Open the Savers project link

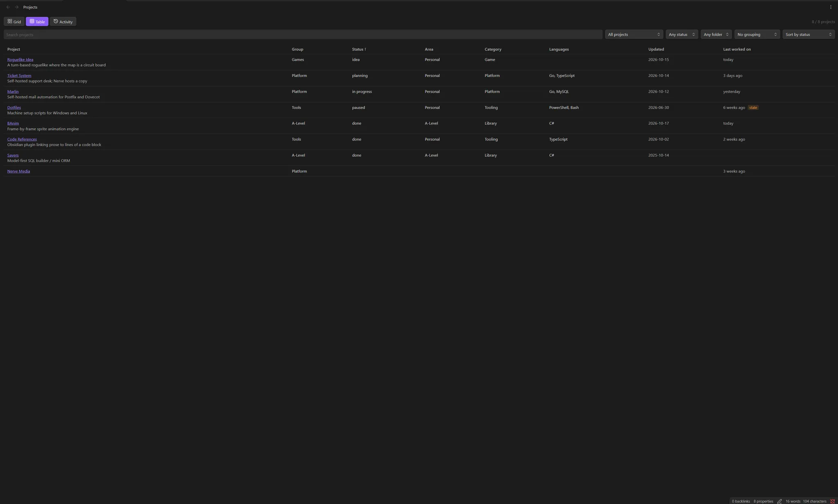coord(13,155)
